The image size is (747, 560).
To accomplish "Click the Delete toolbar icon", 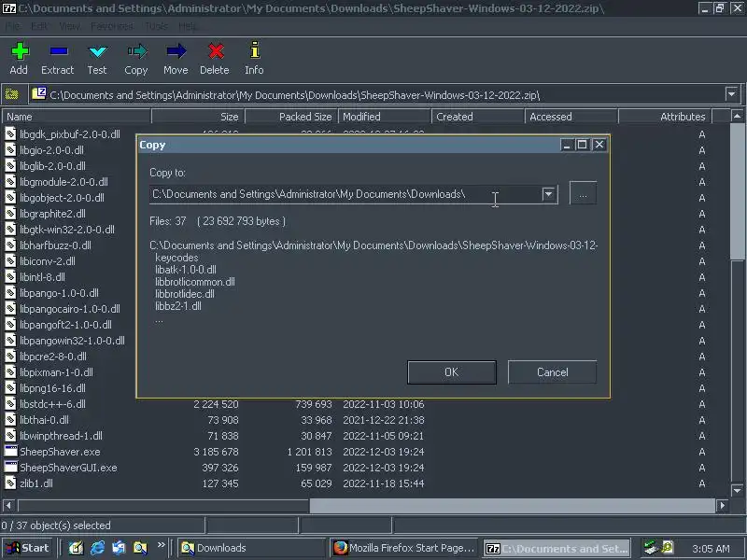I will [216, 51].
